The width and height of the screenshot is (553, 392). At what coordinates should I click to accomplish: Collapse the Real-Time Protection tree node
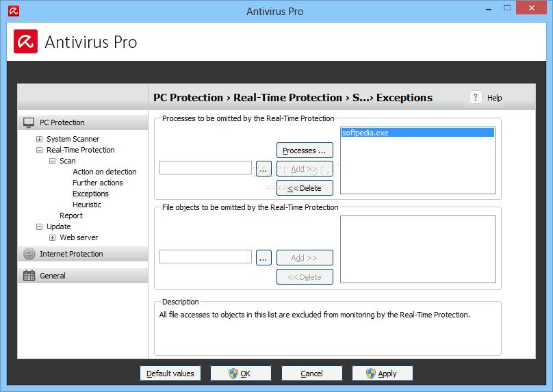[x=39, y=151]
